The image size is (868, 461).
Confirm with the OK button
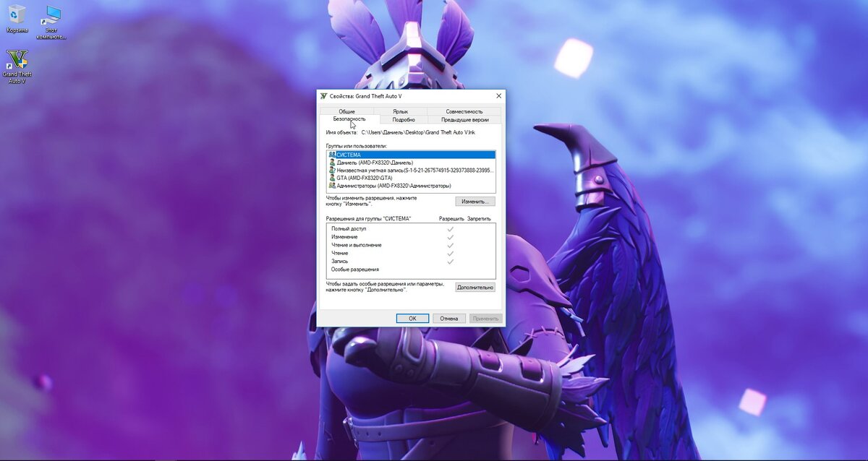click(x=412, y=318)
